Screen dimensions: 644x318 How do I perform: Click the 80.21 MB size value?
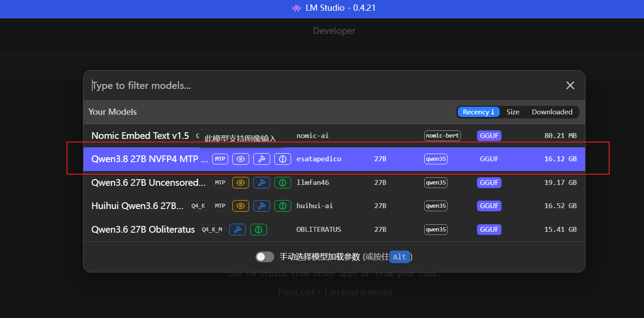pyautogui.click(x=560, y=135)
